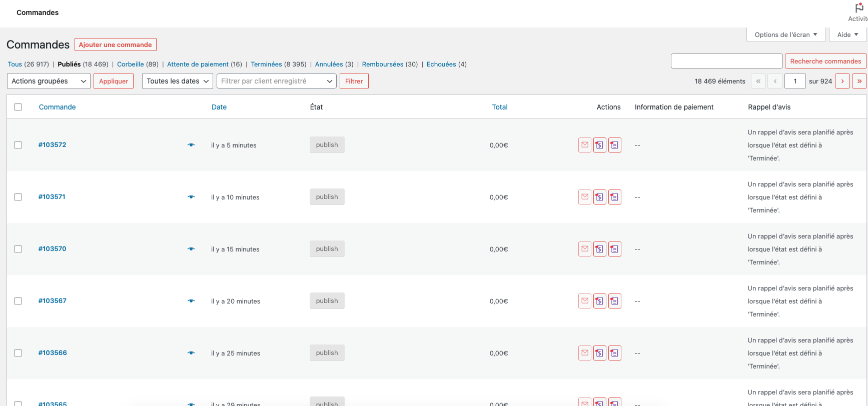Click the email icon for order #103570
Image resolution: width=868 pixels, height=406 pixels.
[x=585, y=249]
